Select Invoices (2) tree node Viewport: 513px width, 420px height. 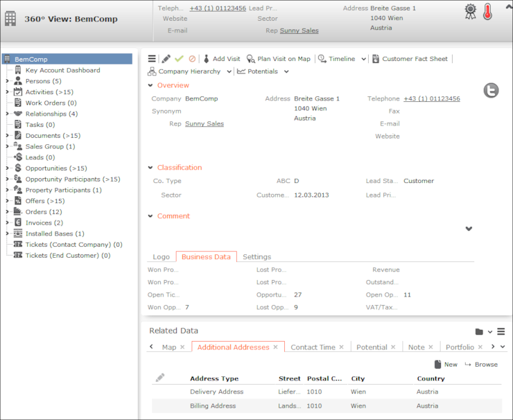44,222
